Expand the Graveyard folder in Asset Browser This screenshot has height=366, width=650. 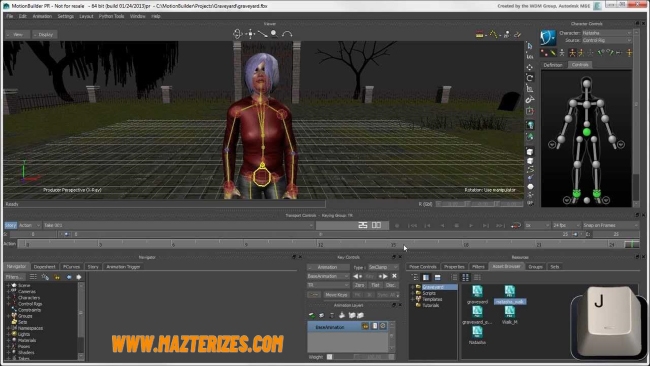[412, 287]
